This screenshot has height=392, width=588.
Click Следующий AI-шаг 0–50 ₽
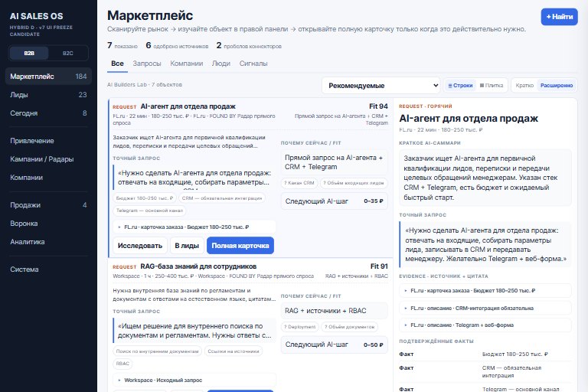pos(335,345)
